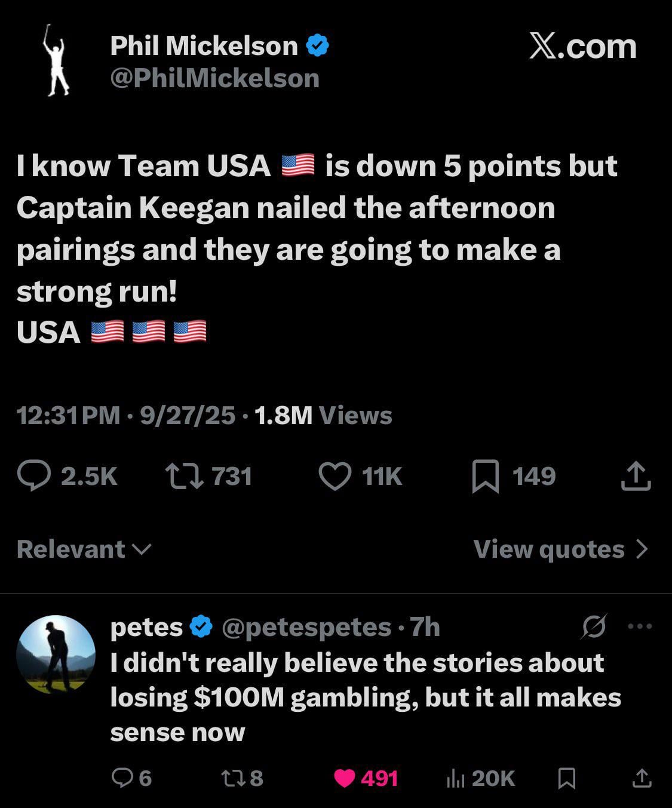This screenshot has height=808, width=672.
Task: View analytics for petes reply
Action: click(x=456, y=778)
